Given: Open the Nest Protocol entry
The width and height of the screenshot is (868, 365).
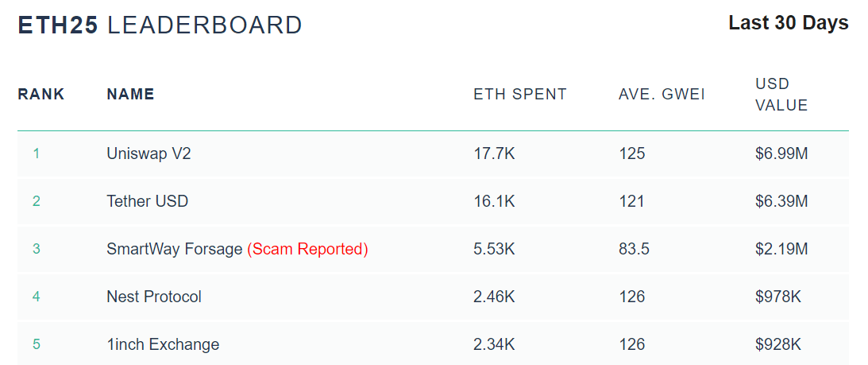Looking at the screenshot, I should click(x=154, y=297).
